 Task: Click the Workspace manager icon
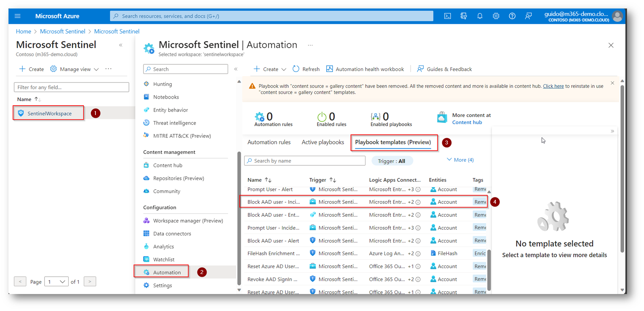pyautogui.click(x=146, y=221)
